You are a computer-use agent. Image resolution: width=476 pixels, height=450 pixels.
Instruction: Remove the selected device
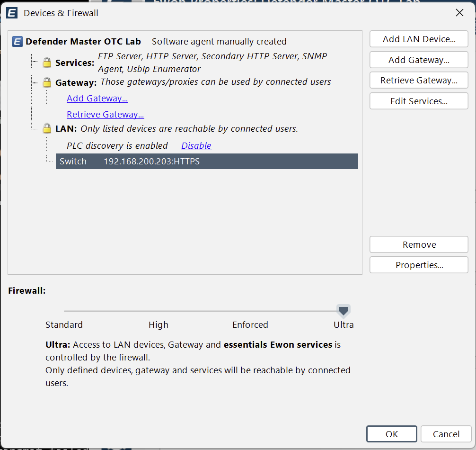coord(419,244)
